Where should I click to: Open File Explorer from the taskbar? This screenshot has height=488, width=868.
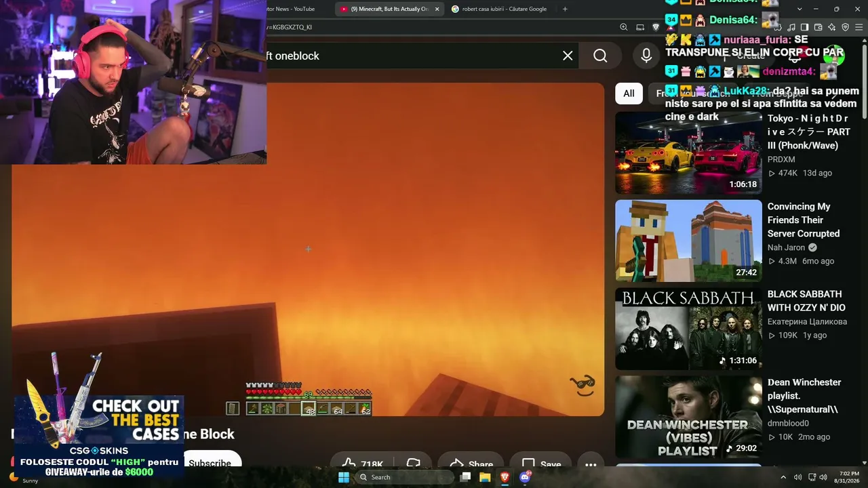point(485,477)
